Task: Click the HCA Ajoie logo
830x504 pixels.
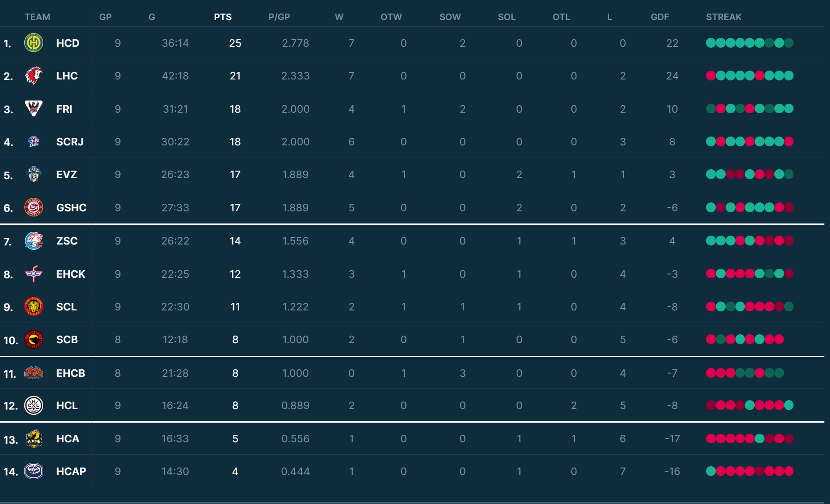Action: pos(34,439)
